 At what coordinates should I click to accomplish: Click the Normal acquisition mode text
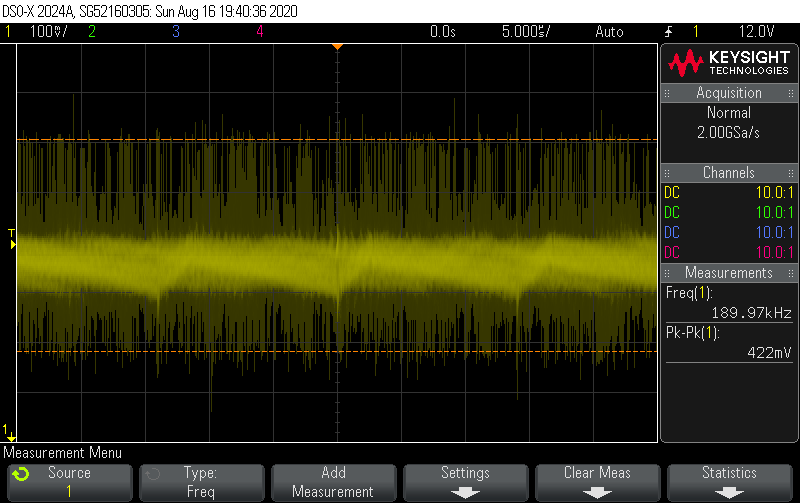tap(729, 113)
